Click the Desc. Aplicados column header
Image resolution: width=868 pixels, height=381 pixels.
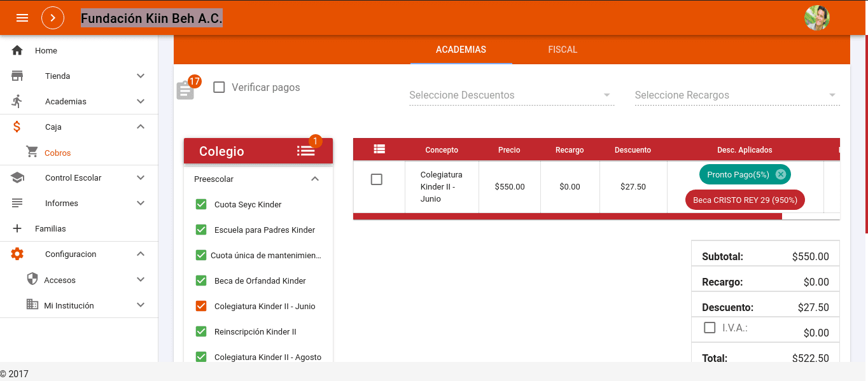coord(745,150)
